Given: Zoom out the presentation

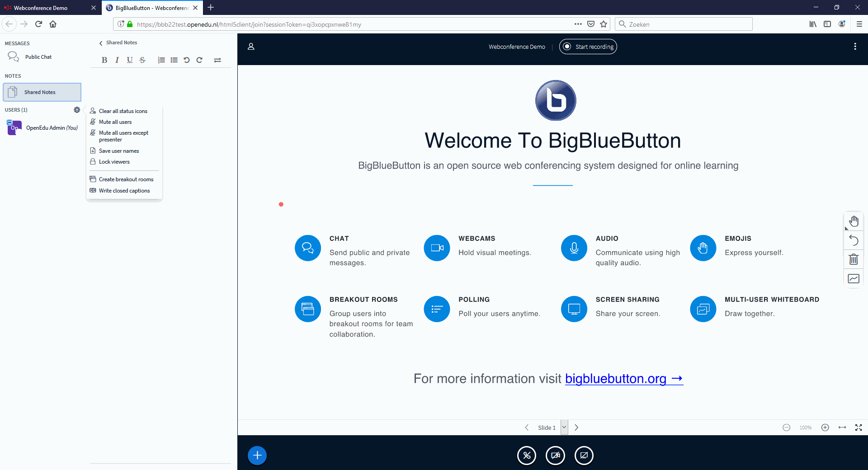Looking at the screenshot, I should (x=787, y=428).
